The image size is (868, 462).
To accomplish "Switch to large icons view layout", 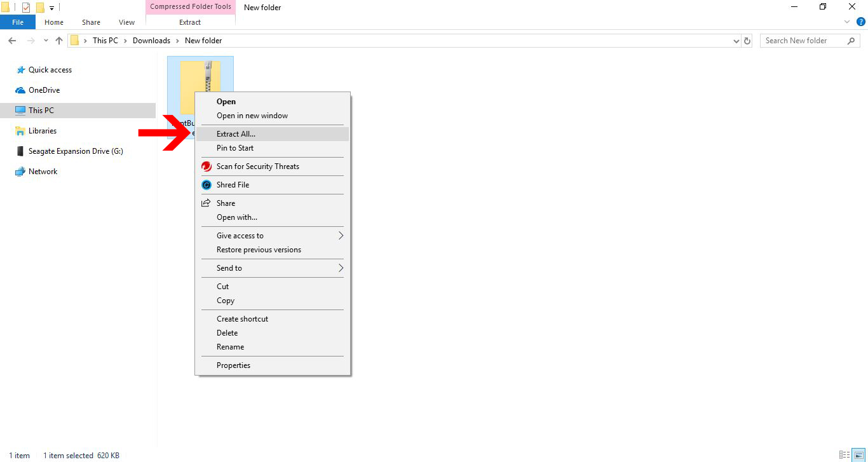I will [x=858, y=455].
